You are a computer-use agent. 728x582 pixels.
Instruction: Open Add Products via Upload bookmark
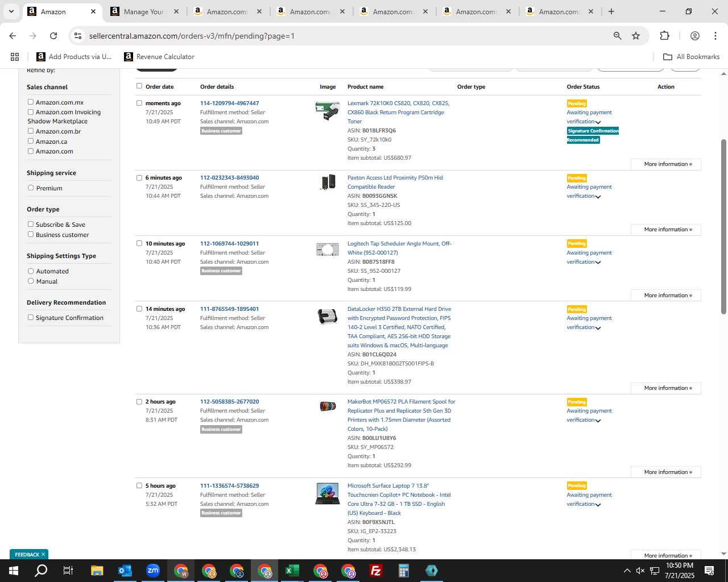tap(75, 57)
